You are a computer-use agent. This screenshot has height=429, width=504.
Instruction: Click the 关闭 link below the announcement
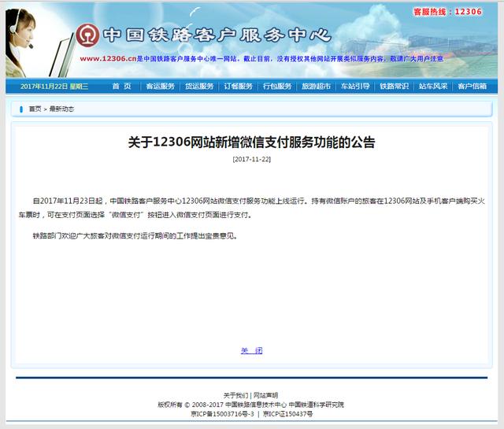[252, 350]
